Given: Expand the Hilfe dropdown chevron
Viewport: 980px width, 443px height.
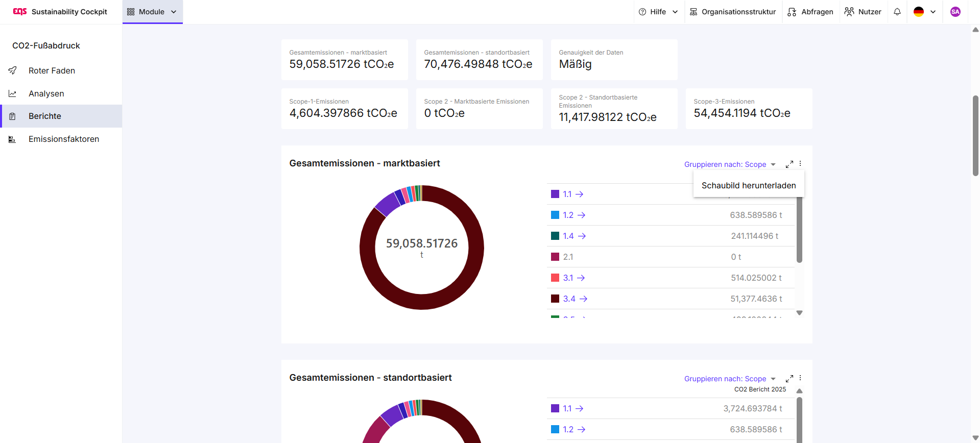Looking at the screenshot, I should click(x=675, y=12).
